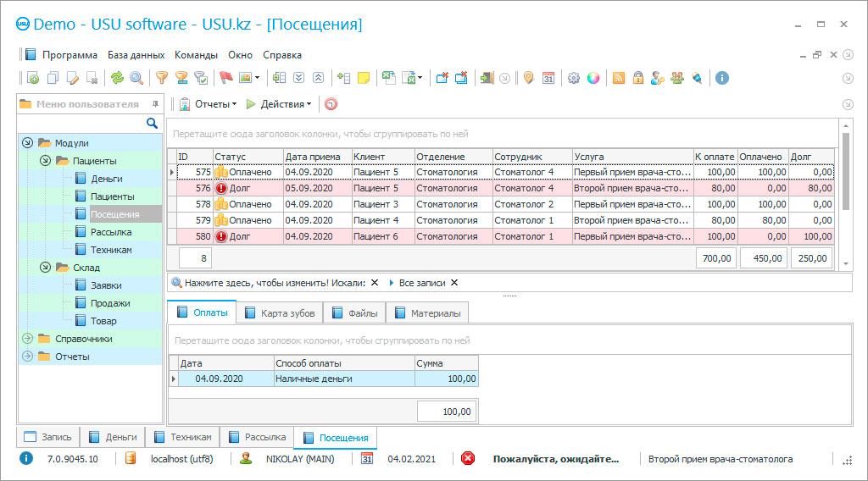Screen dimensions: 868x481
Task: Click the users group icon
Action: [x=677, y=78]
